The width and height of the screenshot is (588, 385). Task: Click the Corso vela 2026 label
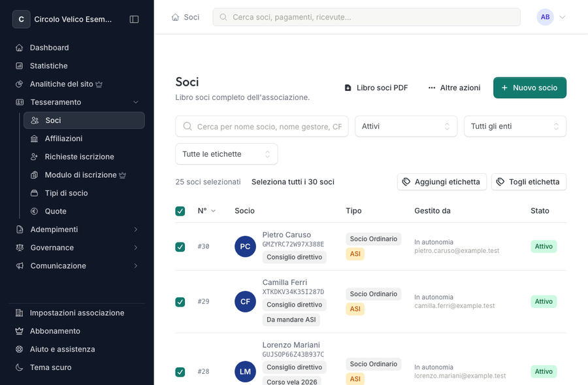[292, 381]
